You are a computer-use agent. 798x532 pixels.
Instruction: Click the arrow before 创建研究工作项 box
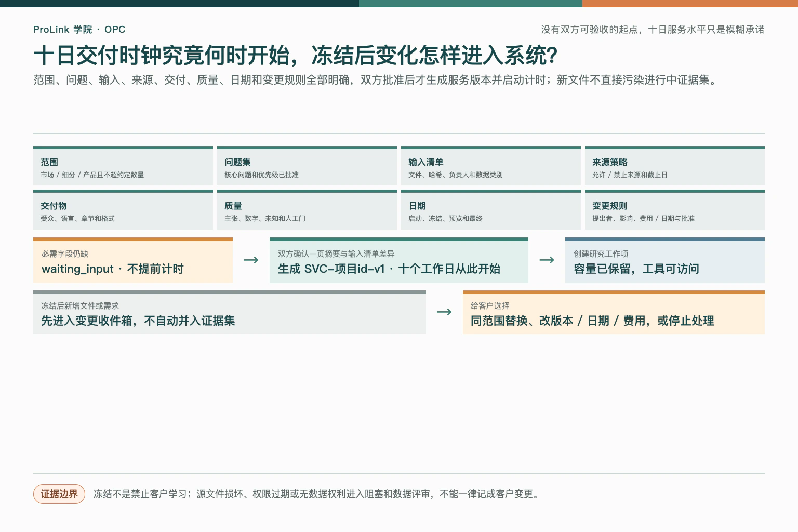(547, 260)
